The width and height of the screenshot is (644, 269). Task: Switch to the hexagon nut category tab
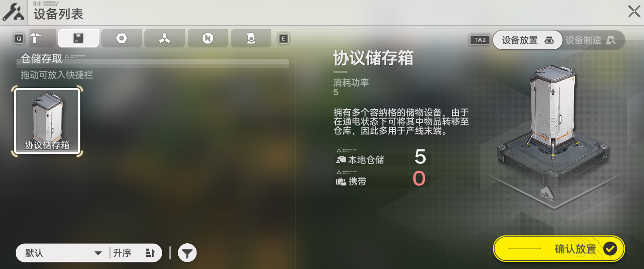(x=121, y=38)
